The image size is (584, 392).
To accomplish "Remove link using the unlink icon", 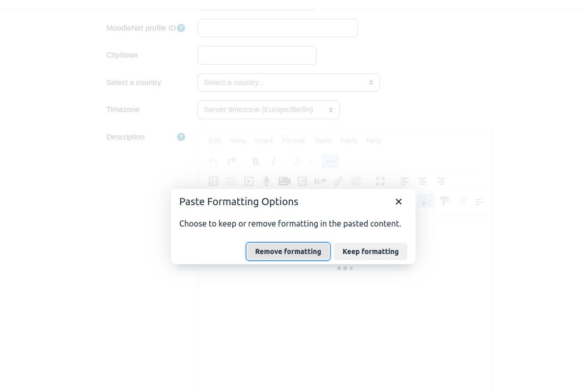I will click(x=356, y=181).
